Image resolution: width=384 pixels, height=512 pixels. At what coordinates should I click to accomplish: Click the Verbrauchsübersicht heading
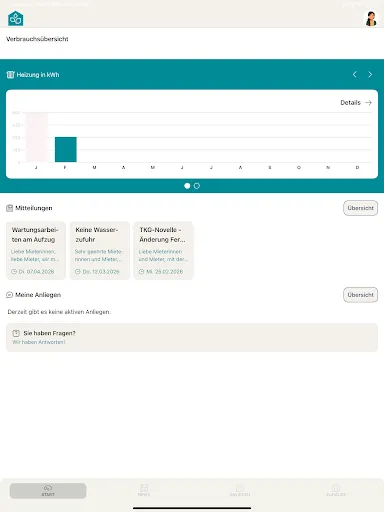(x=37, y=39)
